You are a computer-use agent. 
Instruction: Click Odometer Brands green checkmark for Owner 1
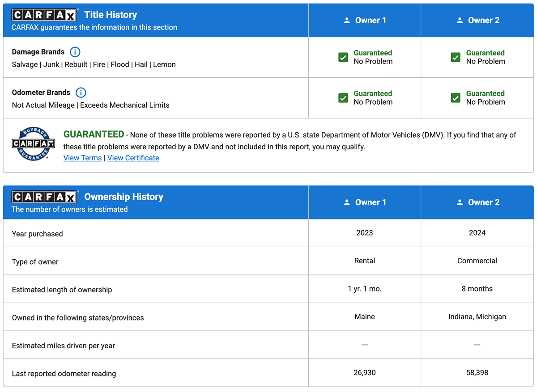[x=343, y=98]
